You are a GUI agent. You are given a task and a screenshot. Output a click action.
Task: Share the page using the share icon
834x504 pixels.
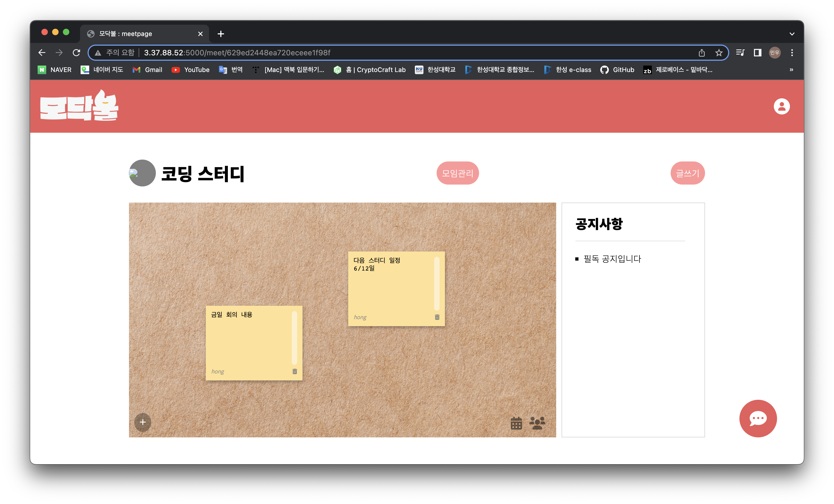(x=701, y=52)
